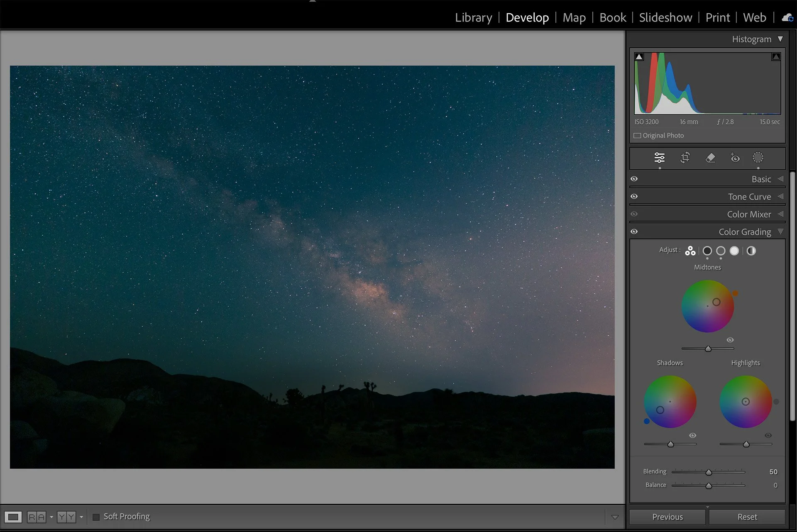Show all three color grading wheels
797x532 pixels.
(x=690, y=251)
